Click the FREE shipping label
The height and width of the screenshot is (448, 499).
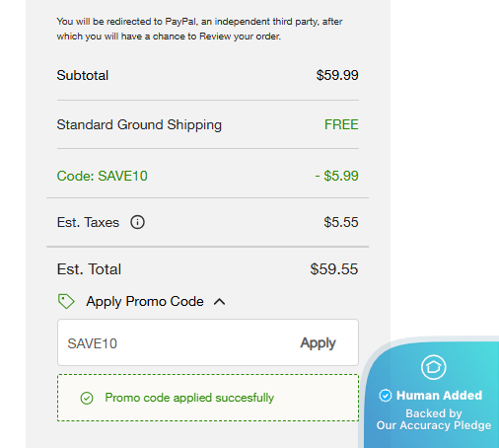point(341,124)
